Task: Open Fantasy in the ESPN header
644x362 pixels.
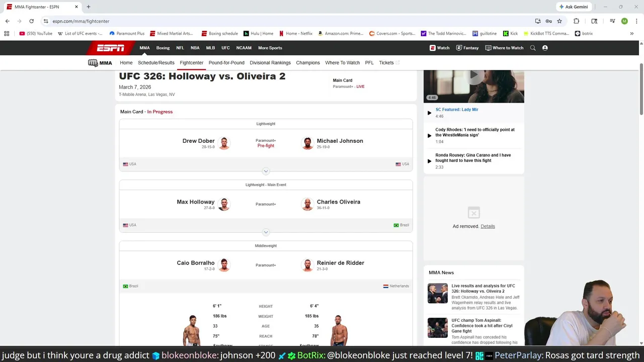Action: point(467,48)
